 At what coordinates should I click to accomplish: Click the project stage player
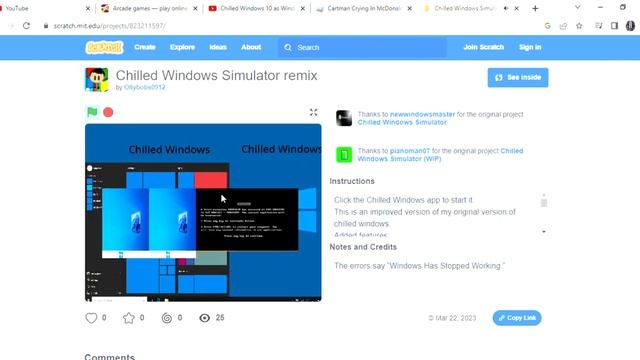203,213
